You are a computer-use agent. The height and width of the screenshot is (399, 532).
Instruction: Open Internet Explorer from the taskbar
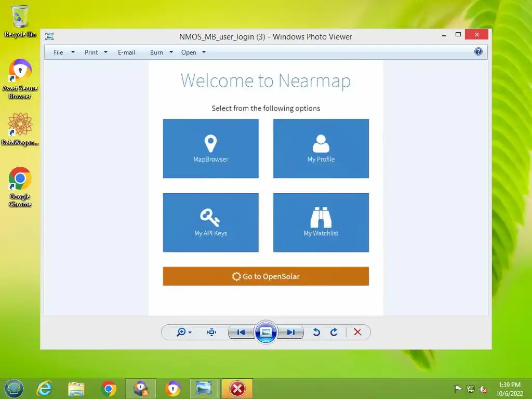coord(45,389)
